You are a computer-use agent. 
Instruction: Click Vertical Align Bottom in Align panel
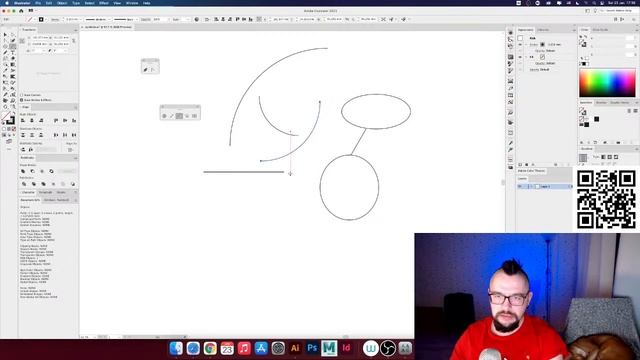(x=74, y=120)
